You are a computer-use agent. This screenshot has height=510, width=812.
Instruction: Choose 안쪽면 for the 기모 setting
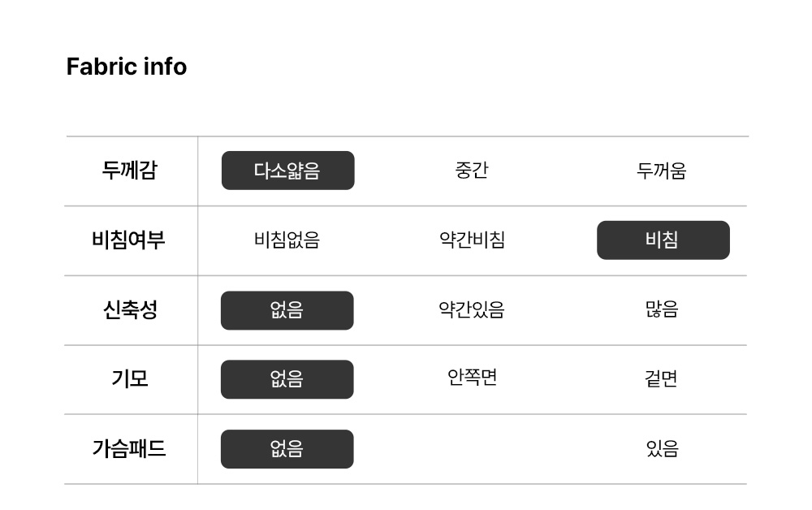coord(472,378)
